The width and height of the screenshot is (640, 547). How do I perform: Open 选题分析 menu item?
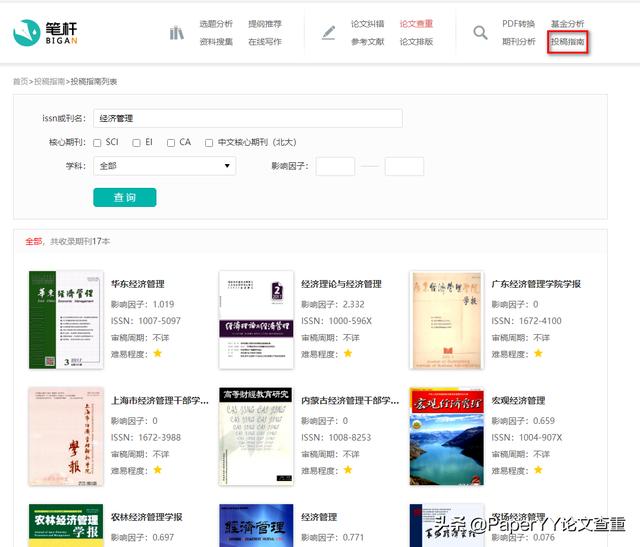coord(216,24)
